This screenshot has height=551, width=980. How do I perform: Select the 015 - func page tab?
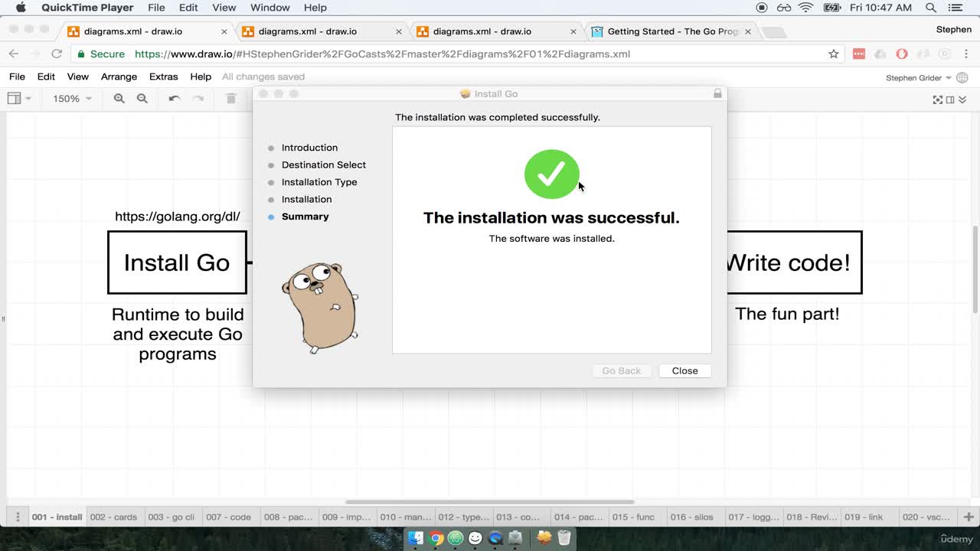tap(633, 517)
